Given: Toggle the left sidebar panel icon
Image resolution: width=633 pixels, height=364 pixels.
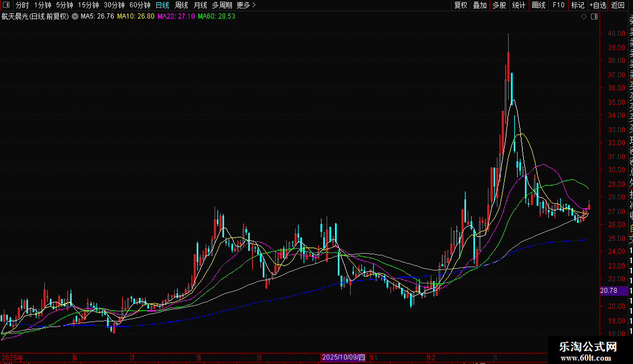Looking at the screenshot, I should pyautogui.click(x=6, y=5).
